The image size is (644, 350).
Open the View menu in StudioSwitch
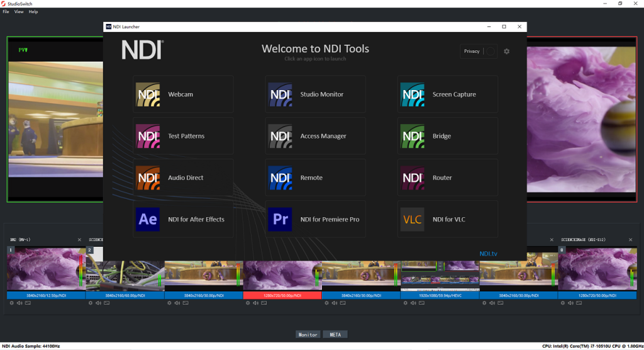(19, 12)
